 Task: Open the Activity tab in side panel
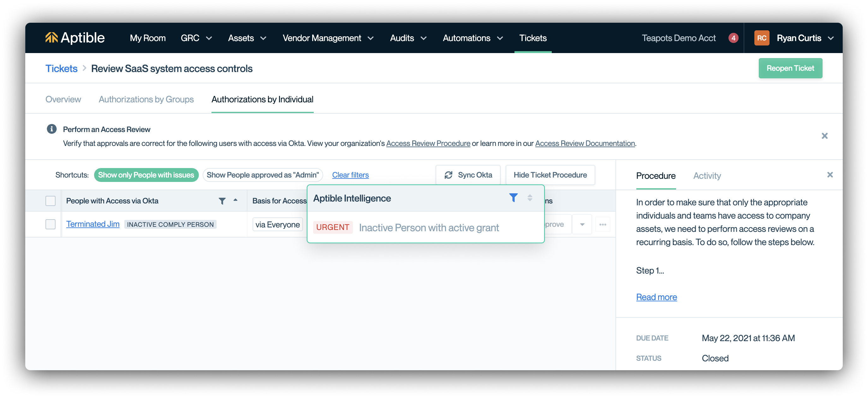707,176
